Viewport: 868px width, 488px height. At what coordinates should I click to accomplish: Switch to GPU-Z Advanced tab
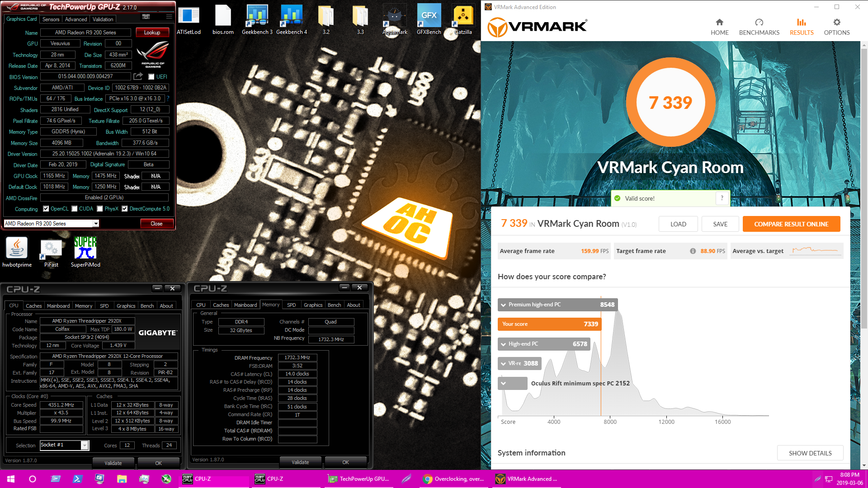(75, 19)
